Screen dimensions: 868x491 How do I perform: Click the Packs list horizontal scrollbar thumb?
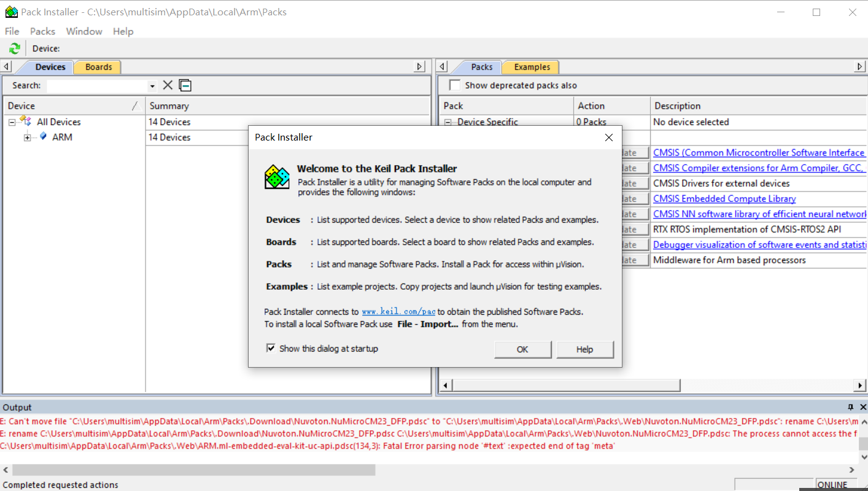(x=566, y=385)
